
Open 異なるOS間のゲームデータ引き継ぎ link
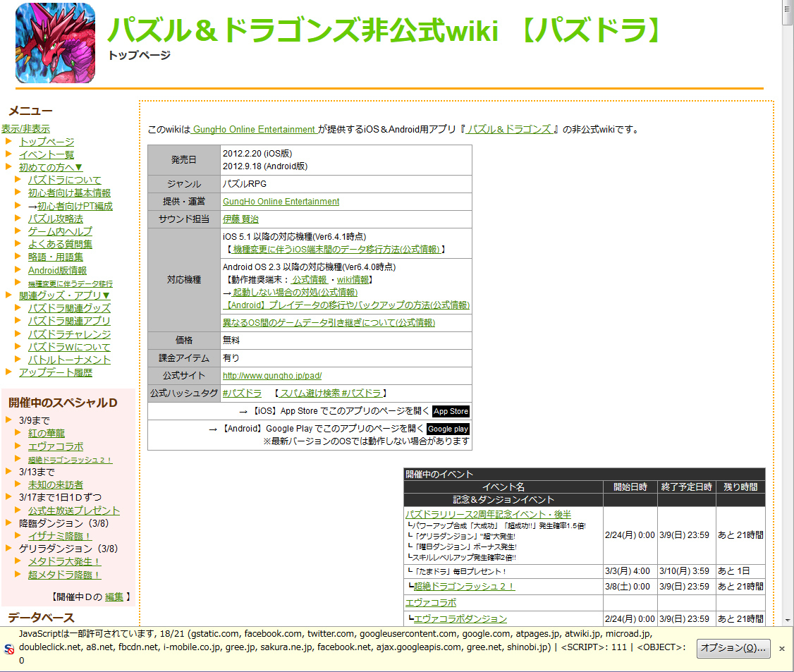(x=329, y=322)
